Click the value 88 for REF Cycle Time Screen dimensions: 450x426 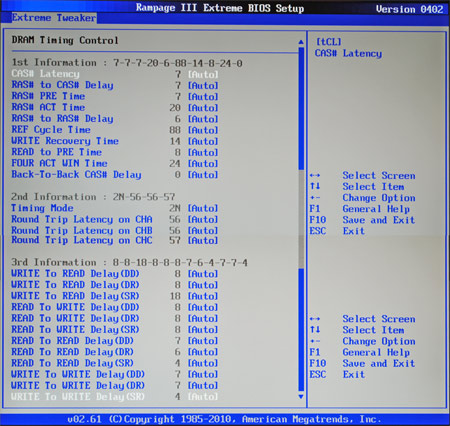point(175,130)
